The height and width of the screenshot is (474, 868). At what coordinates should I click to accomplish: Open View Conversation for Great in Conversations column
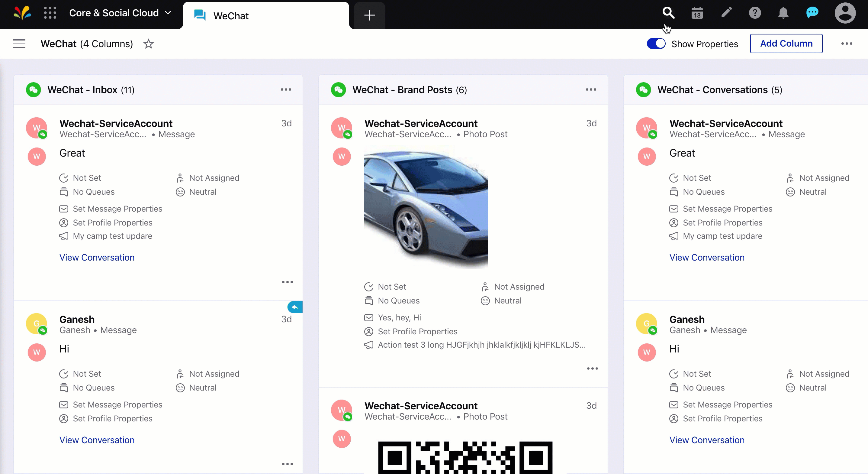707,258
